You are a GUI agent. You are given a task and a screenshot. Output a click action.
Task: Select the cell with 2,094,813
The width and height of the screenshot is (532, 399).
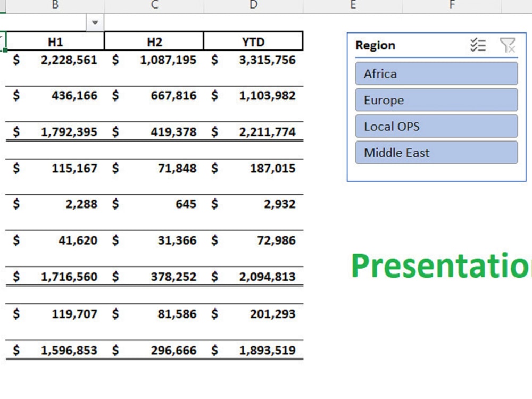(x=253, y=276)
